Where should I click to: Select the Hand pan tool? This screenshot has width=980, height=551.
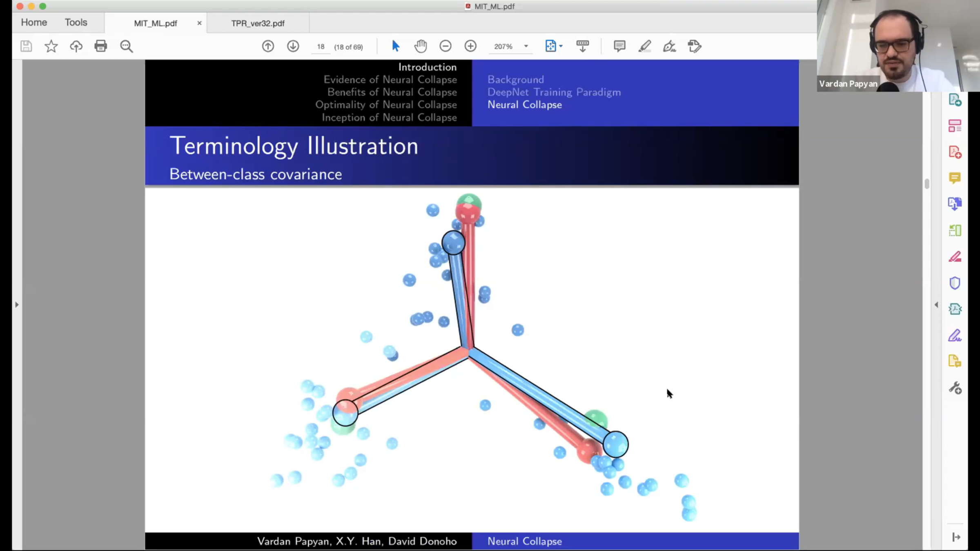click(x=420, y=46)
